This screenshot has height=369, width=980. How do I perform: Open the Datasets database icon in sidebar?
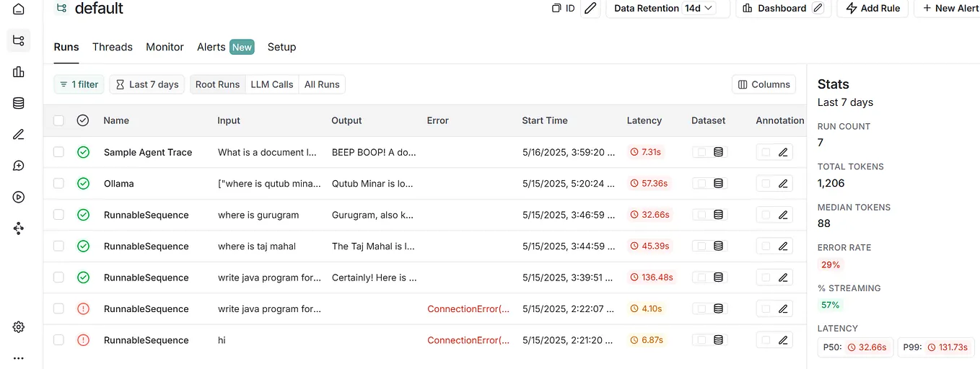coord(19,103)
